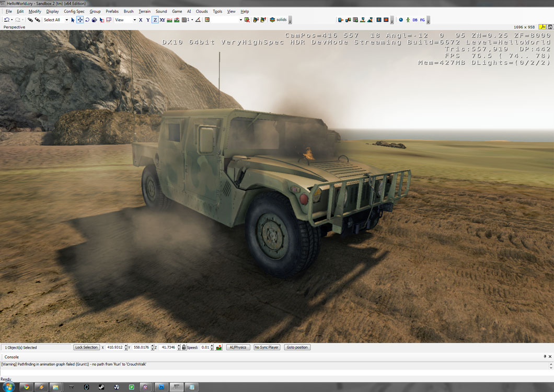Click the green and red cubes icon

348,20
